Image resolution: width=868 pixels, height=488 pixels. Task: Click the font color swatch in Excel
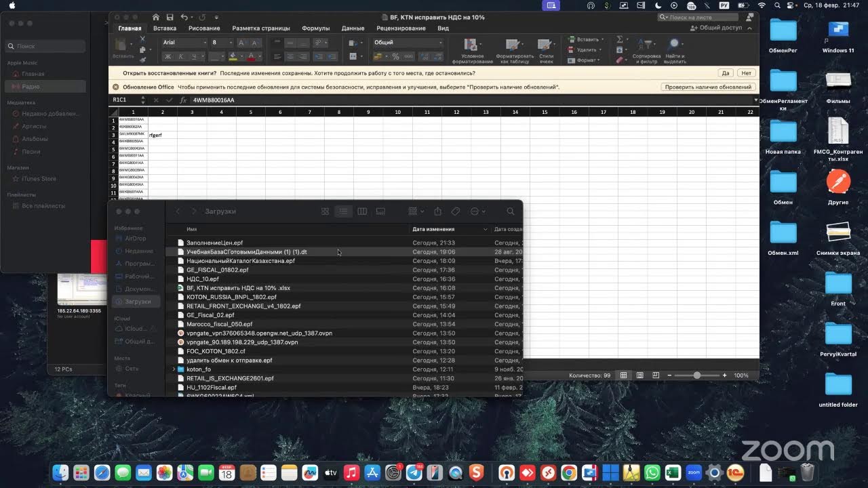(252, 56)
